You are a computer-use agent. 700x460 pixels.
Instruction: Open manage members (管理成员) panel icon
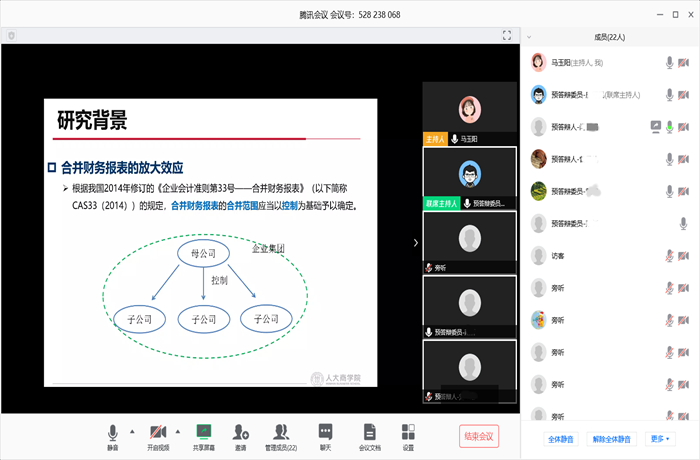[x=281, y=432]
